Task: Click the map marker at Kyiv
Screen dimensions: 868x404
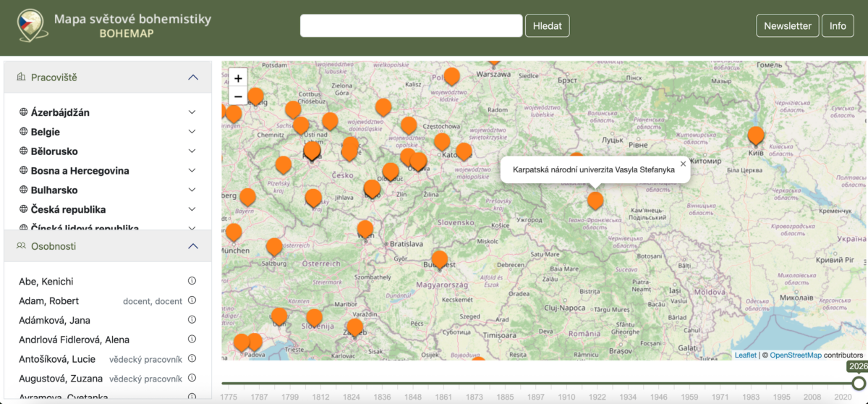Action: click(756, 135)
